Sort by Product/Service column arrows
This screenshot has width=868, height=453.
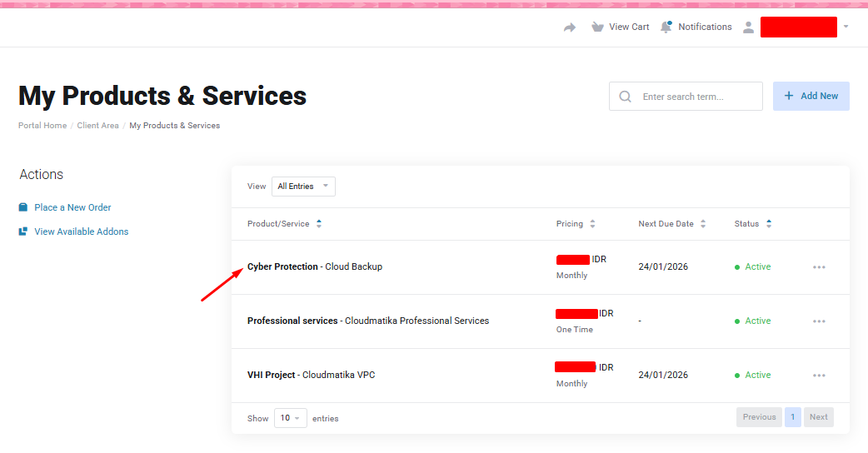pyautogui.click(x=319, y=223)
